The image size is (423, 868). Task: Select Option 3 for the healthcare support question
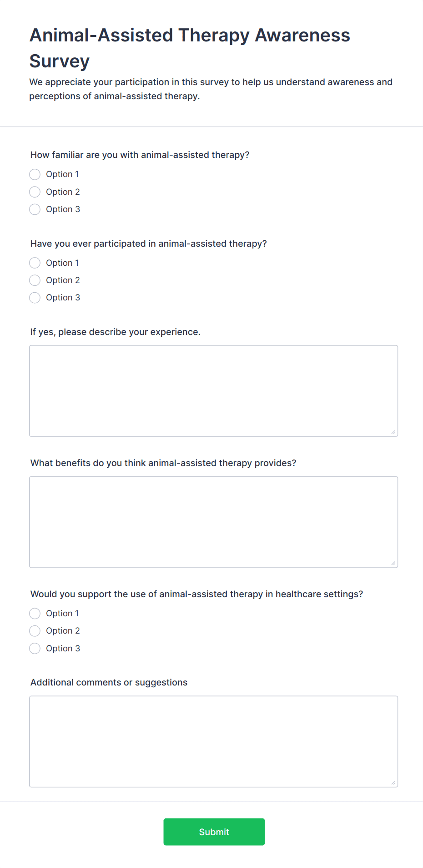[x=35, y=648]
